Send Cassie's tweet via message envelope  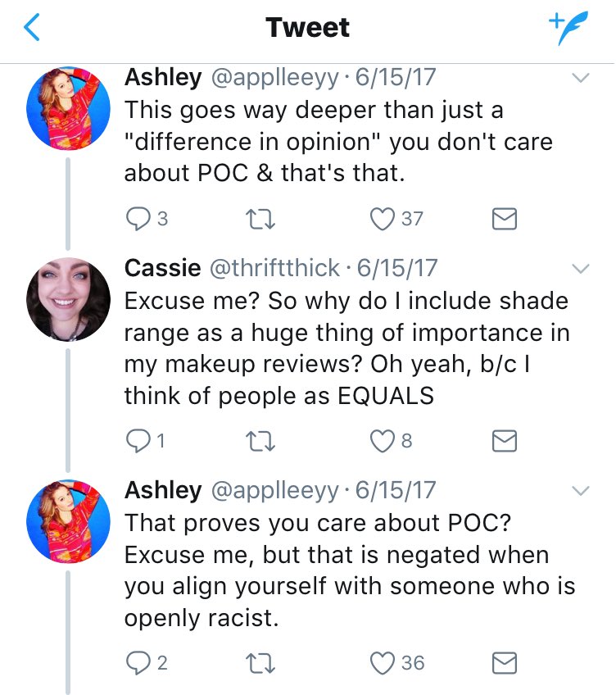tap(505, 442)
